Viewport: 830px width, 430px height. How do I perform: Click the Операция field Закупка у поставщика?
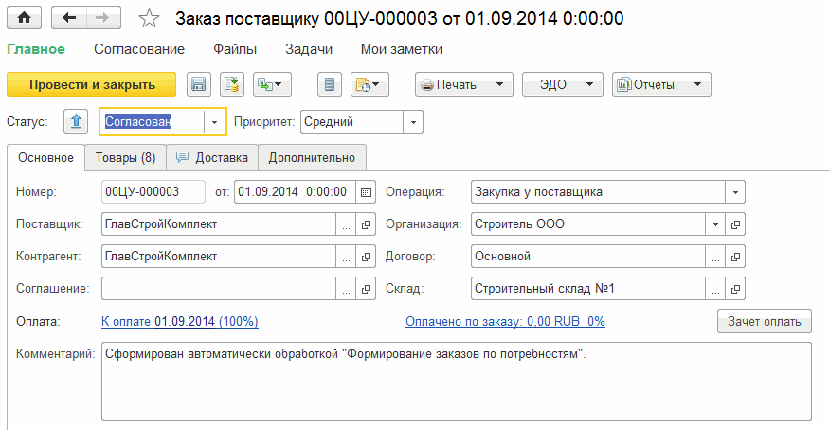598,192
